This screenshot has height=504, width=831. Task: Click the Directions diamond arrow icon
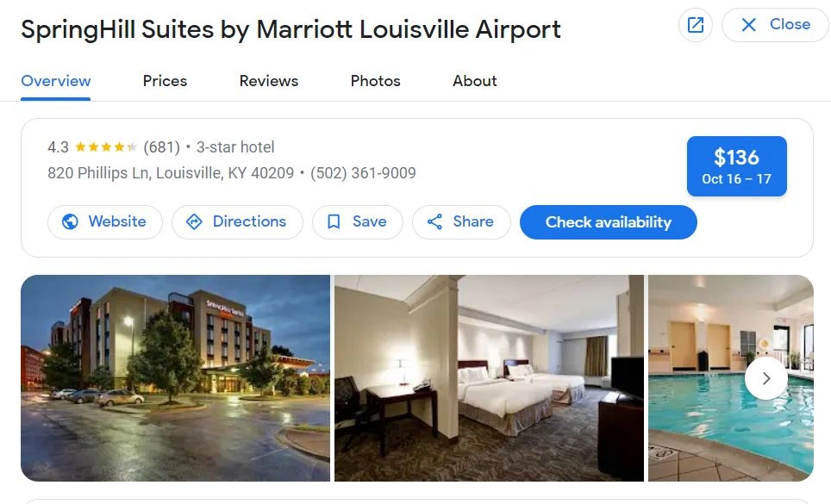pos(194,221)
